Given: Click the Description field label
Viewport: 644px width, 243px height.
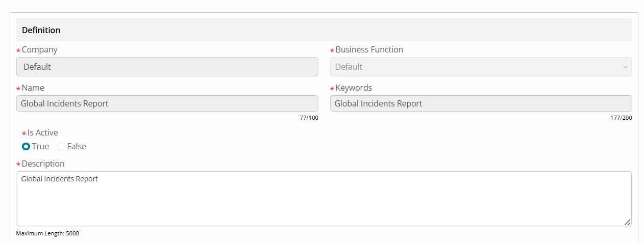Looking at the screenshot, I should click(x=43, y=164).
